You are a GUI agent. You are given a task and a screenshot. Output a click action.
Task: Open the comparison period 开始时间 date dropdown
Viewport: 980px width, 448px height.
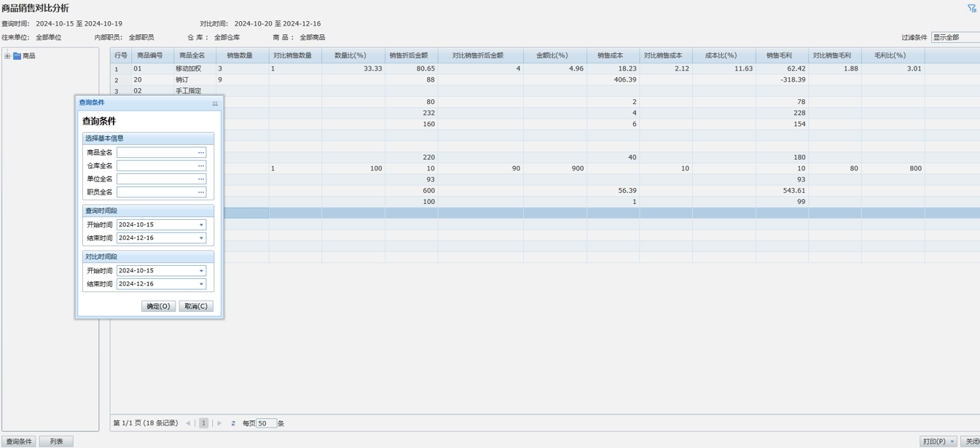(x=201, y=271)
